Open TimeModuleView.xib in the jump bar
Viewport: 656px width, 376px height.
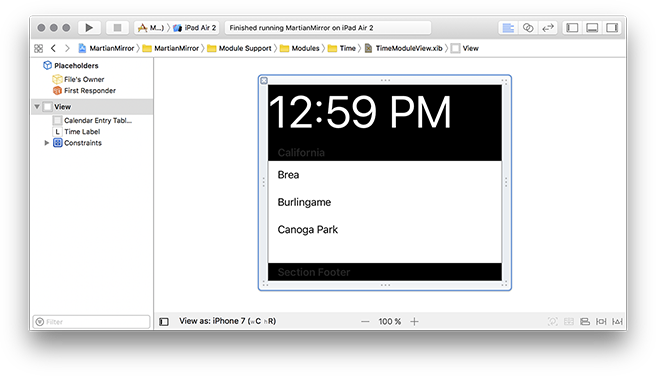pos(404,49)
